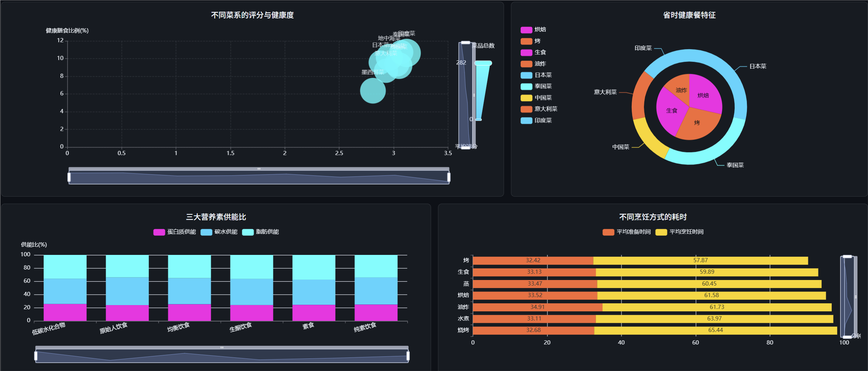Viewport: 868px width, 371px height.
Task: Hide the 蛋白质供能 series via its legend
Action: [x=175, y=232]
